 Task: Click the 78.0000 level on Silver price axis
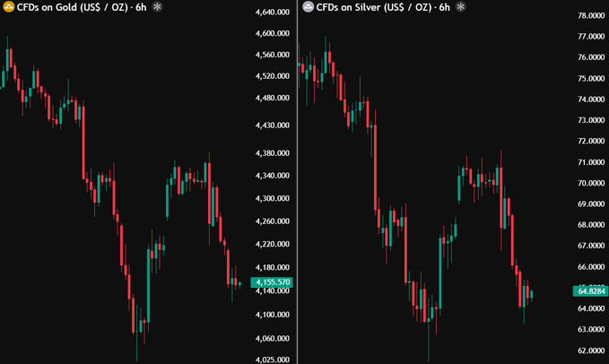[x=591, y=15]
